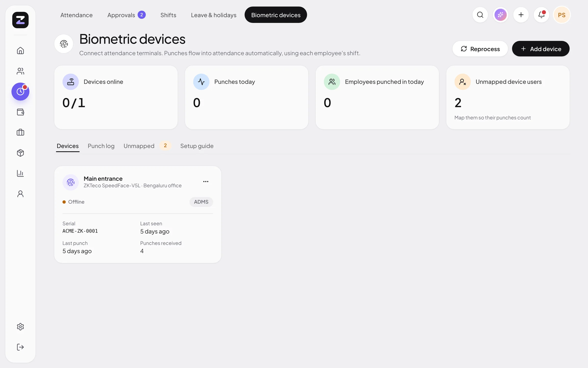Open the People directory sidebar icon

20,71
